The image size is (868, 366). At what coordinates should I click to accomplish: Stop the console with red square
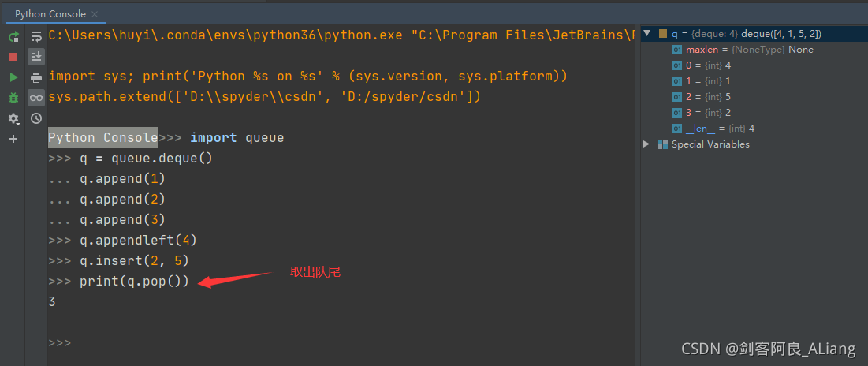(x=13, y=57)
